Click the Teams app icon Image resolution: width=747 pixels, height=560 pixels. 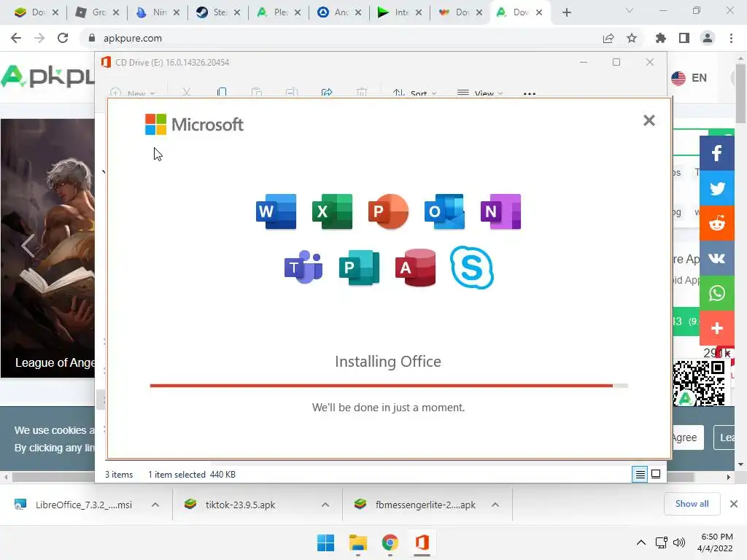[303, 267]
